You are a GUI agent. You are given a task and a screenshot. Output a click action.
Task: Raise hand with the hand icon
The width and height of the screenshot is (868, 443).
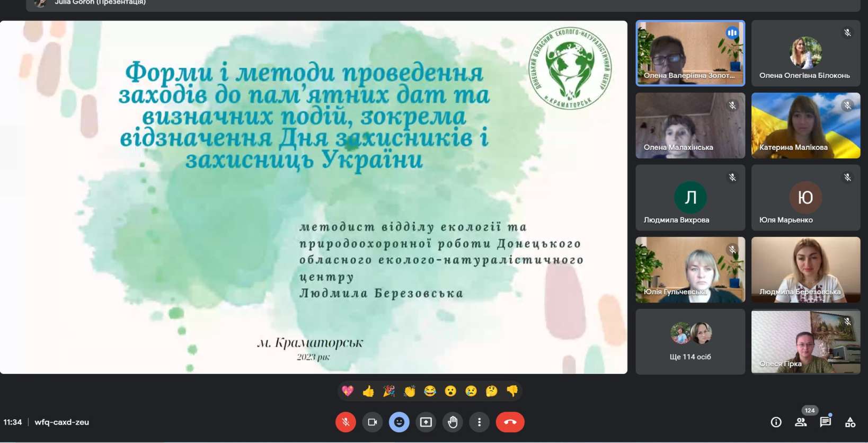click(x=453, y=422)
